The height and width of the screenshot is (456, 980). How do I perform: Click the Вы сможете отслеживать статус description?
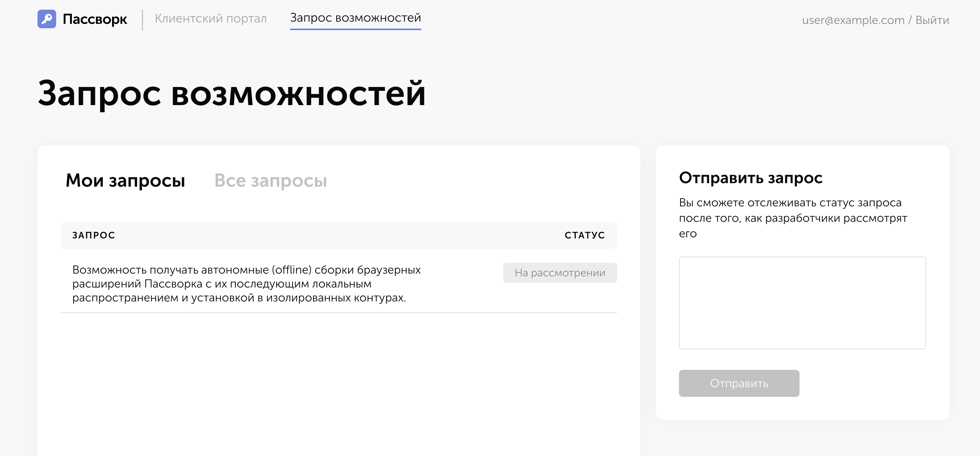click(x=793, y=218)
